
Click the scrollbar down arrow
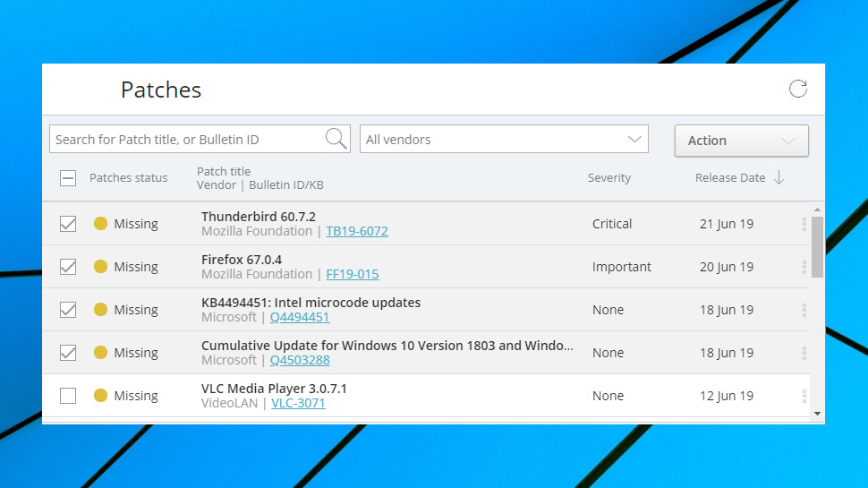point(817,414)
